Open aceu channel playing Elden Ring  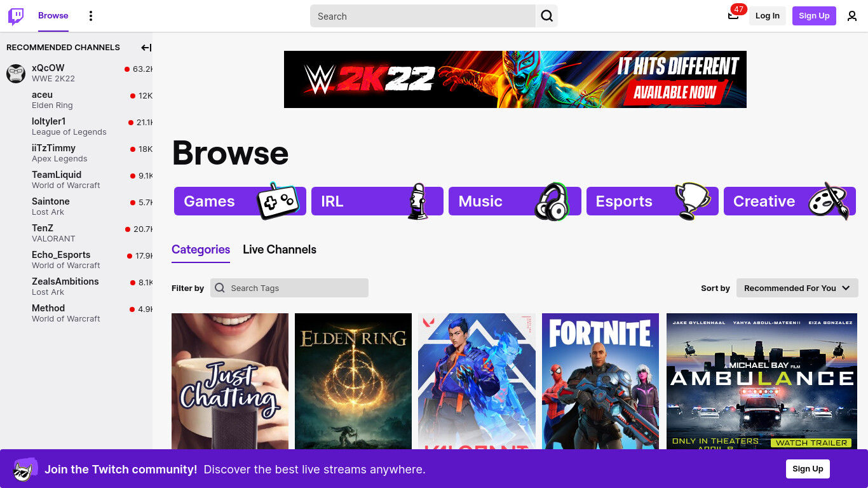[x=76, y=100]
